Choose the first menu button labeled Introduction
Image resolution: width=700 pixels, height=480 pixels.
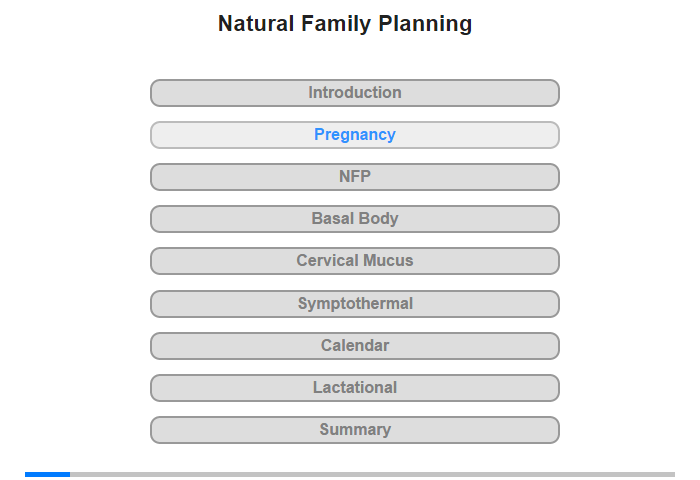[354, 93]
